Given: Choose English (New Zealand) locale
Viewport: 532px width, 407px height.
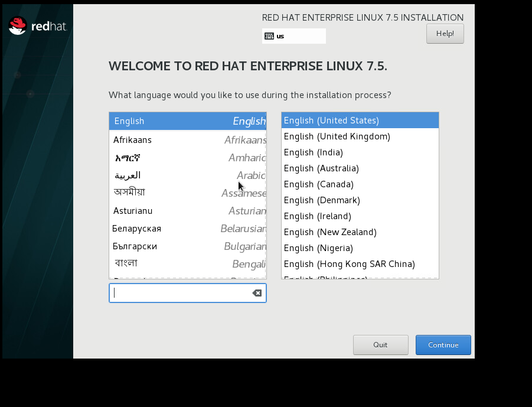Looking at the screenshot, I should pyautogui.click(x=360, y=232).
